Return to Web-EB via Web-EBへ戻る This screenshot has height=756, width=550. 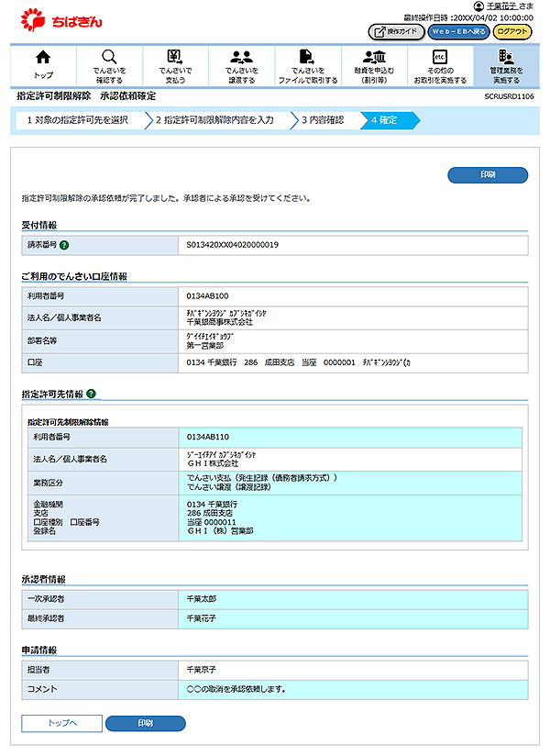458,32
